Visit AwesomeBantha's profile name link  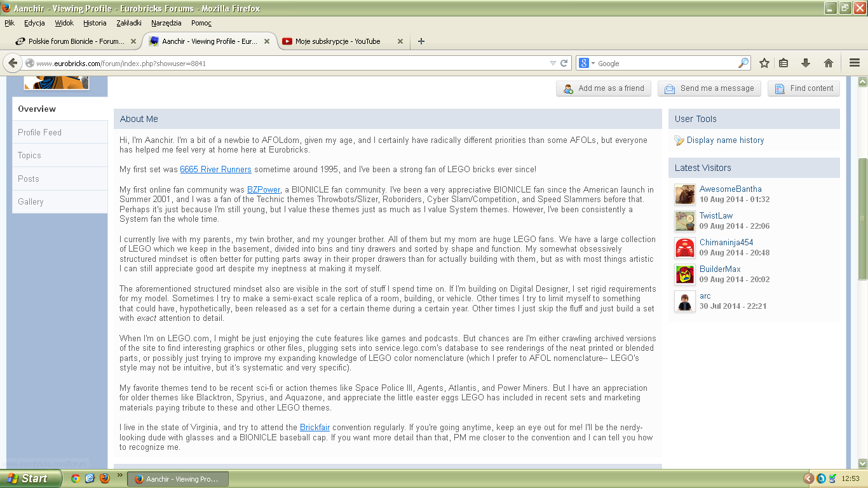731,189
